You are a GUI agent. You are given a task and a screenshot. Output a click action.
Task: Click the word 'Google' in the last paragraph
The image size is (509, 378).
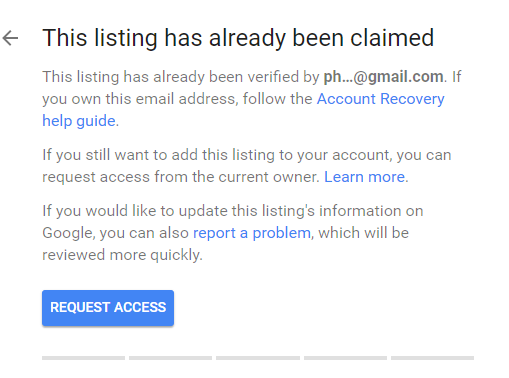(x=68, y=233)
